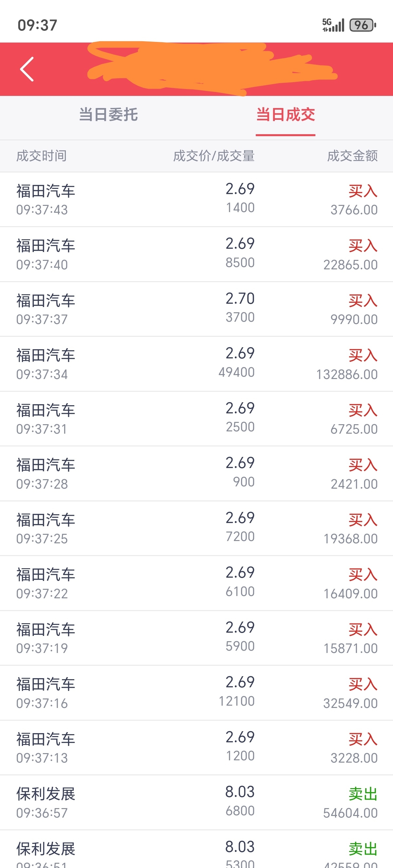393x868 pixels.
Task: Open the 福田汽车 trade at 09:37:40
Action: (196, 254)
